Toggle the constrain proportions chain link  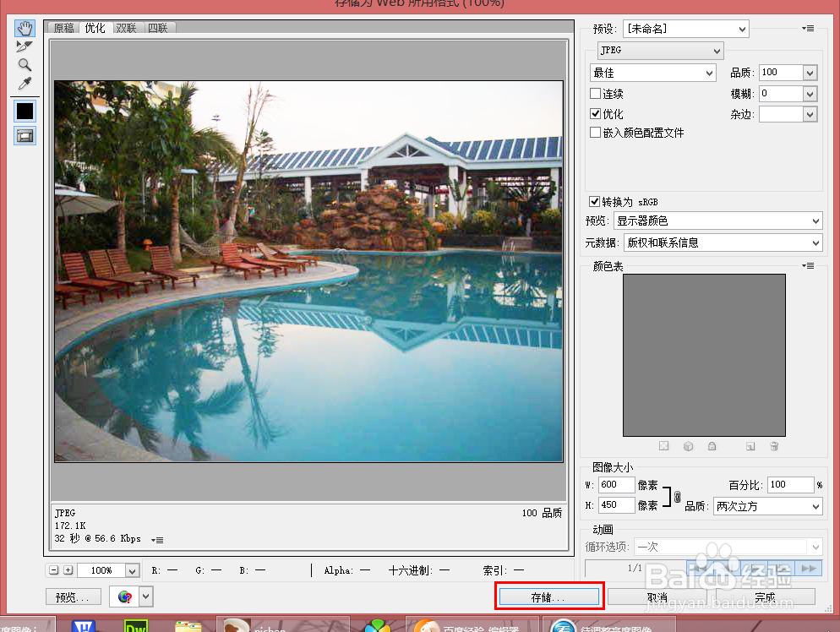pyautogui.click(x=677, y=497)
